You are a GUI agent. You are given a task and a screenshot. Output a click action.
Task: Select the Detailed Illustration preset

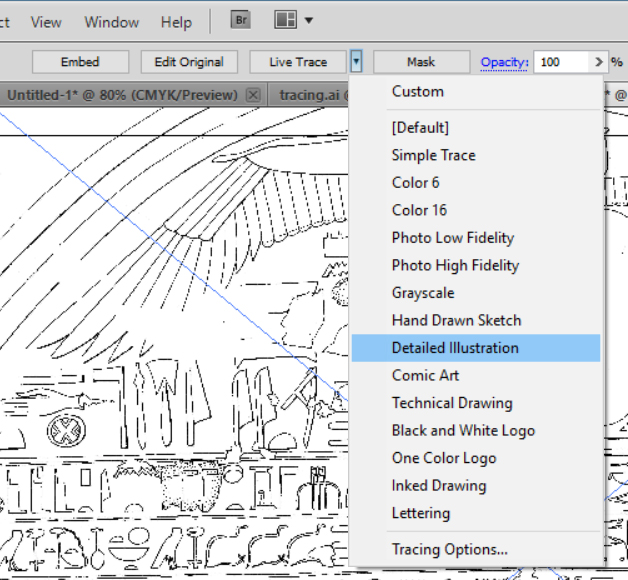455,348
